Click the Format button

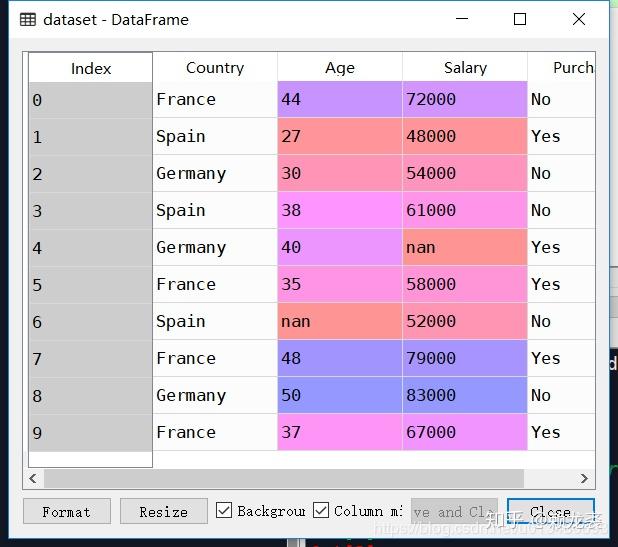(67, 511)
